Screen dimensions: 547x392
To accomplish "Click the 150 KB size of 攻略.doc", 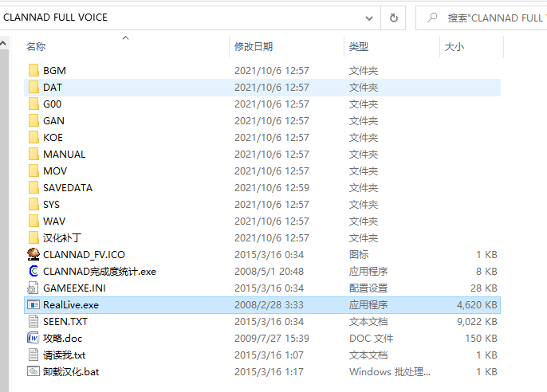I will click(481, 338).
